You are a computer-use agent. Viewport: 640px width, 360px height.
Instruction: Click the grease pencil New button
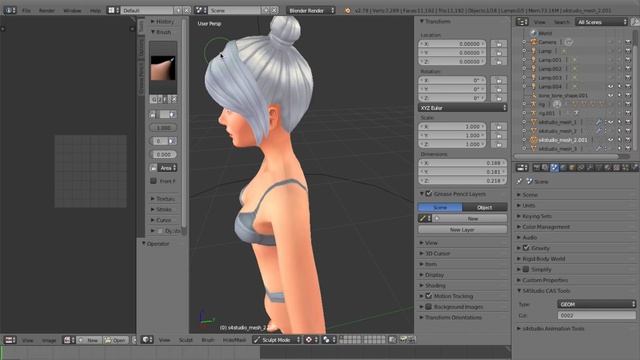[x=470, y=219]
